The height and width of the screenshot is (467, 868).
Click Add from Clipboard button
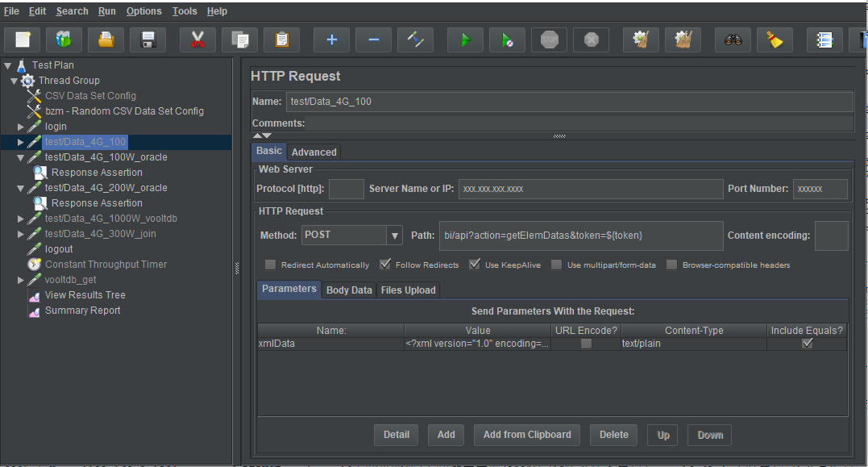tap(527, 435)
